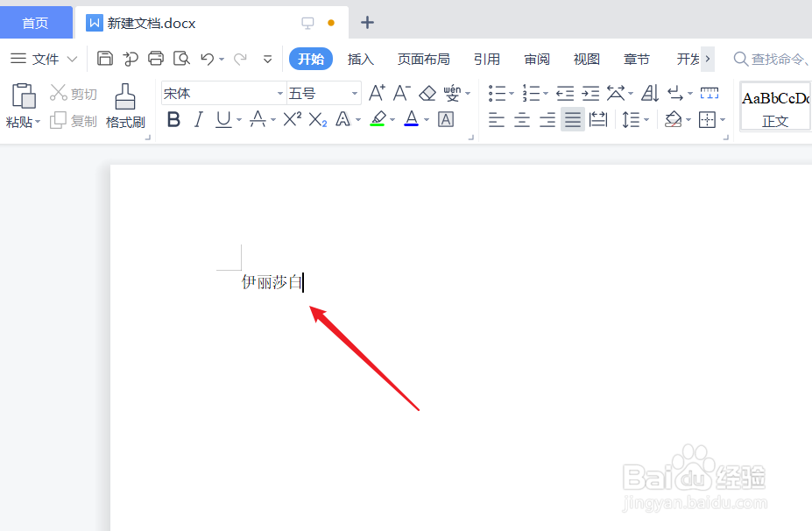
Task: Toggle underline on the text
Action: coord(221,119)
